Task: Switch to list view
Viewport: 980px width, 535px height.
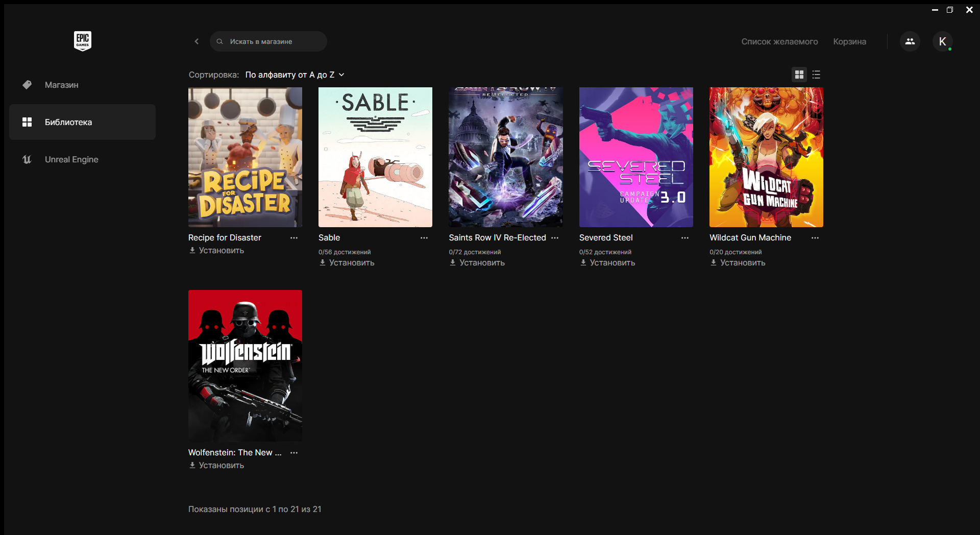Action: pyautogui.click(x=816, y=75)
